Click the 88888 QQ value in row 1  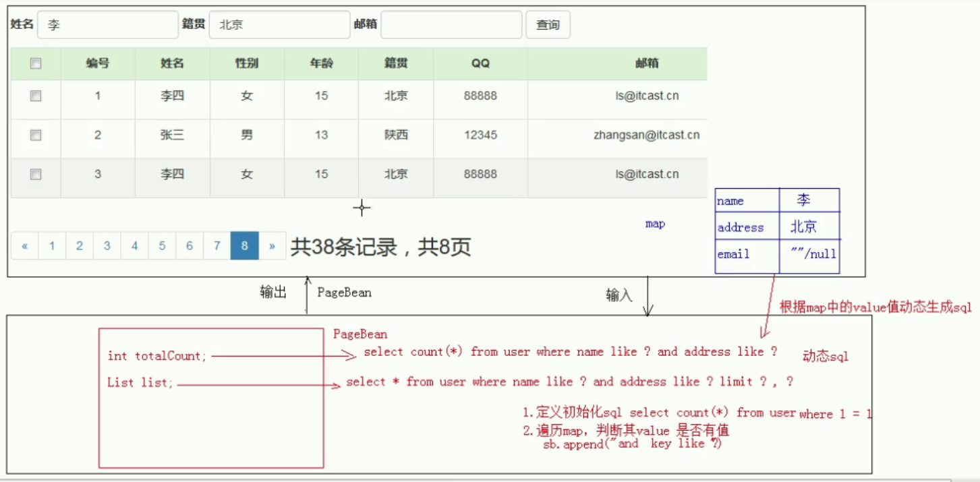[481, 96]
